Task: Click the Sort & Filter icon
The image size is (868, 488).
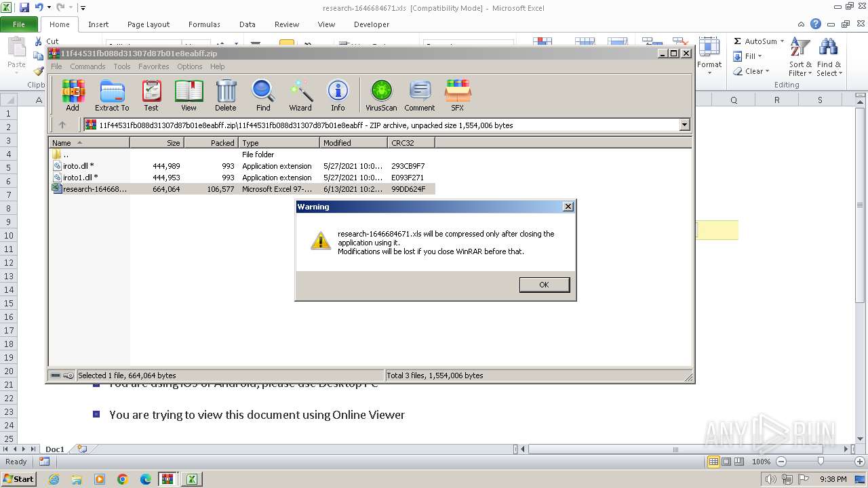Action: point(800,58)
